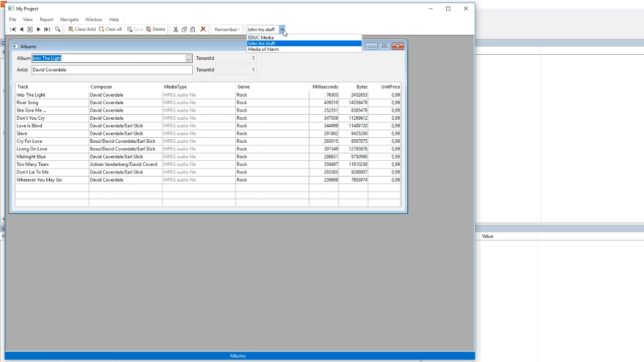Click the next record arrow

tap(38, 30)
